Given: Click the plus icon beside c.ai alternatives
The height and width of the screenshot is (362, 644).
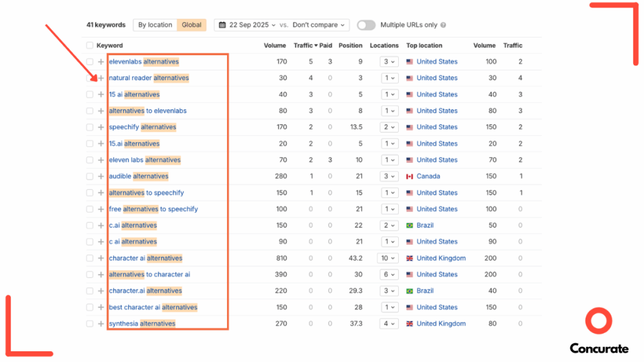Looking at the screenshot, I should click(101, 226).
